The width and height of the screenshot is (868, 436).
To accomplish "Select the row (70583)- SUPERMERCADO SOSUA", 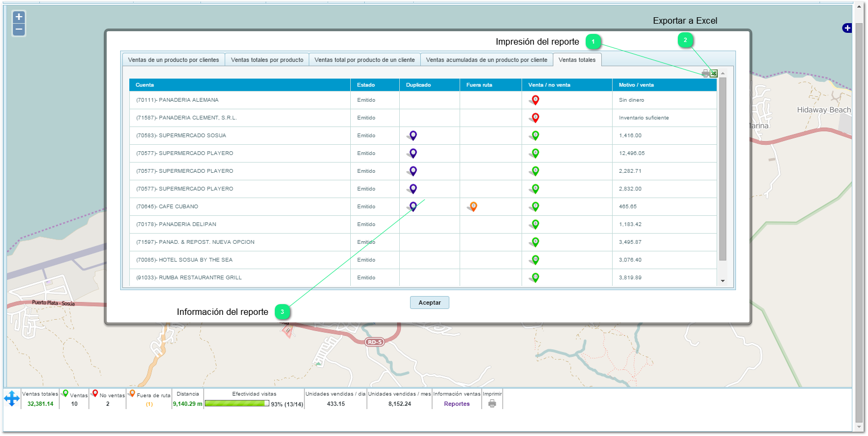I will pos(423,136).
